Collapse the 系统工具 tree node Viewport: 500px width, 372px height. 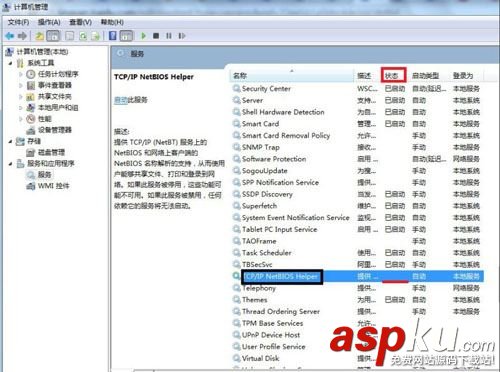point(11,63)
